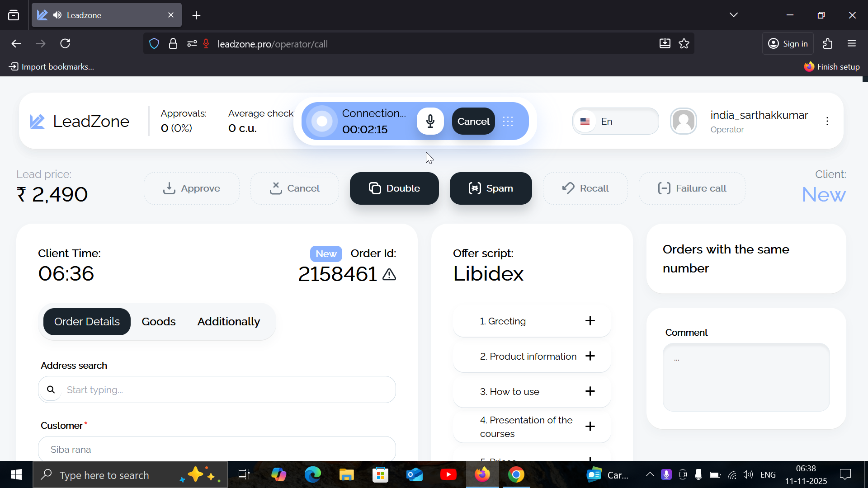Image resolution: width=868 pixels, height=488 pixels.
Task: Expand the 1. Greeting script section
Action: (590, 321)
